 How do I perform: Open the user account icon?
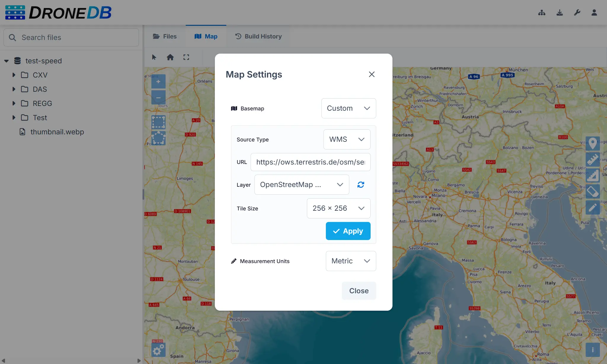click(594, 12)
